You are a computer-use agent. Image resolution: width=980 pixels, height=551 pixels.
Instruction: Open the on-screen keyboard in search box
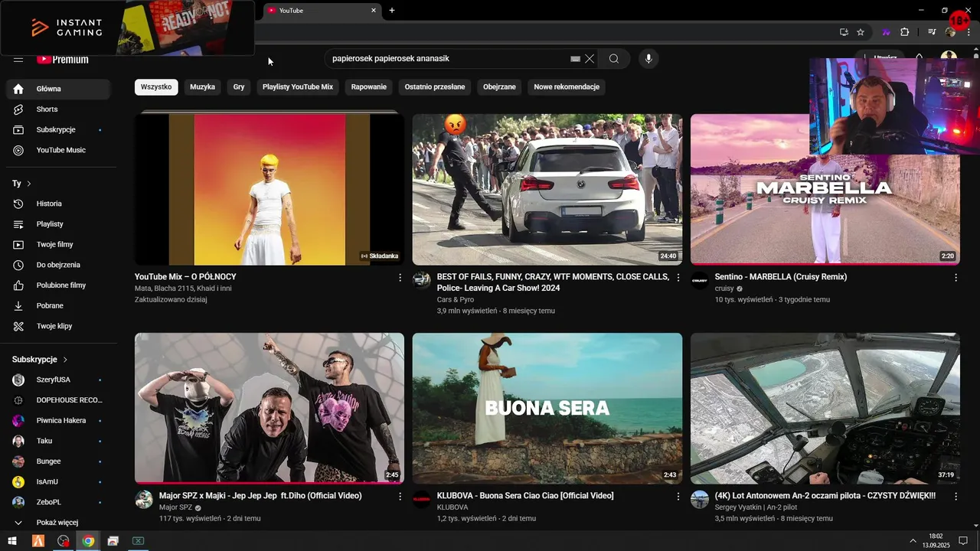[576, 59]
